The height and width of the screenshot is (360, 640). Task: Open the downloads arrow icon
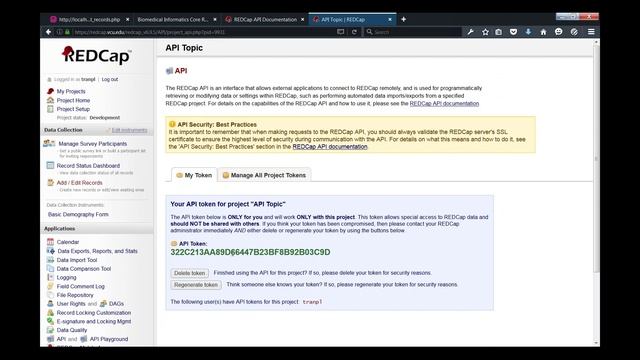pos(528,32)
